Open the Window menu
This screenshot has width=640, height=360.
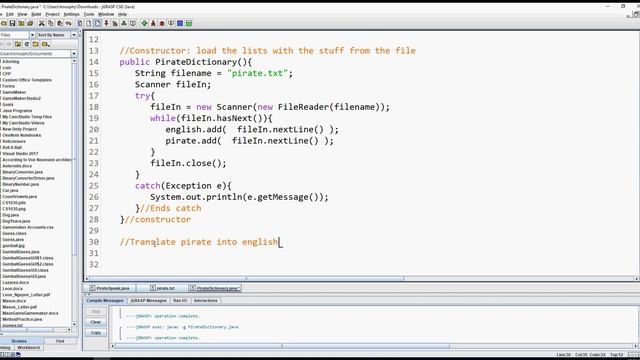[106, 14]
